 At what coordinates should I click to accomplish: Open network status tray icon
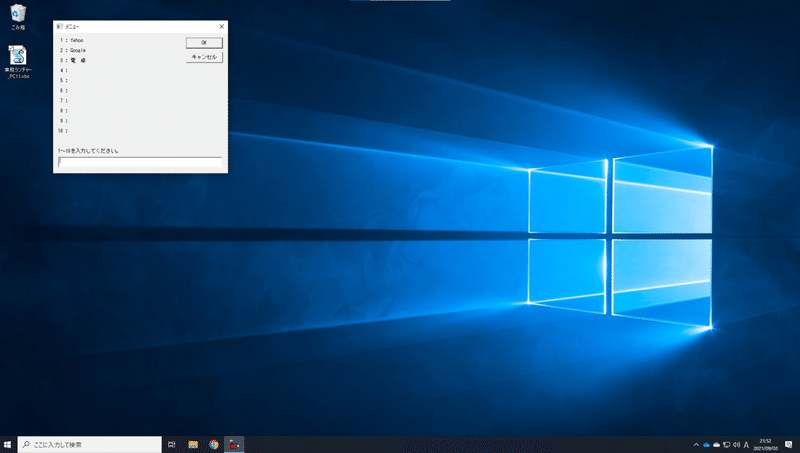click(727, 445)
